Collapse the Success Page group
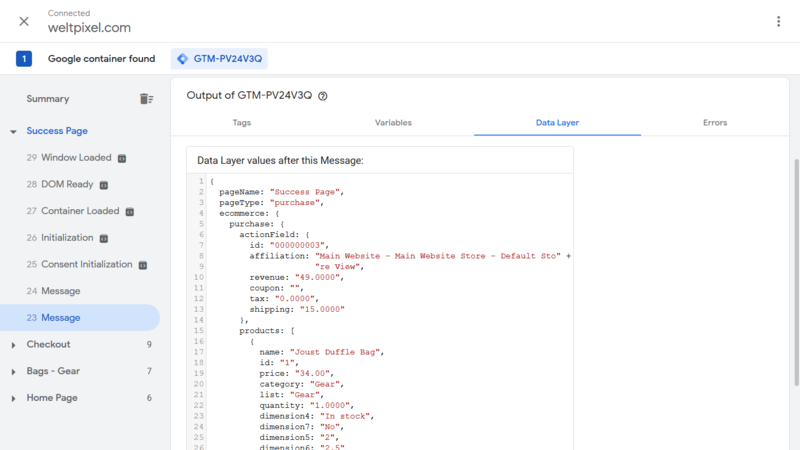 coord(13,132)
